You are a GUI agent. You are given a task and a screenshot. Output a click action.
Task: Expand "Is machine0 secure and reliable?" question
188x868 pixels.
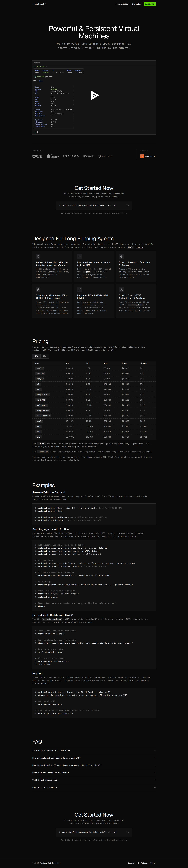(x=94, y=750)
